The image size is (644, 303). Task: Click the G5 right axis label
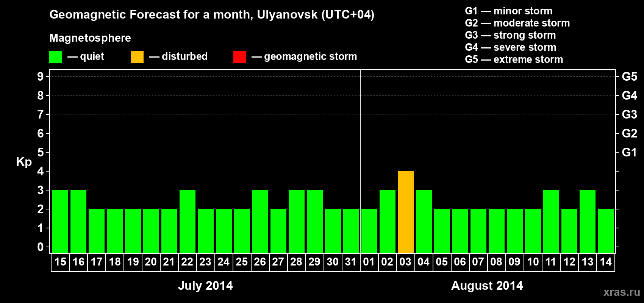630,77
